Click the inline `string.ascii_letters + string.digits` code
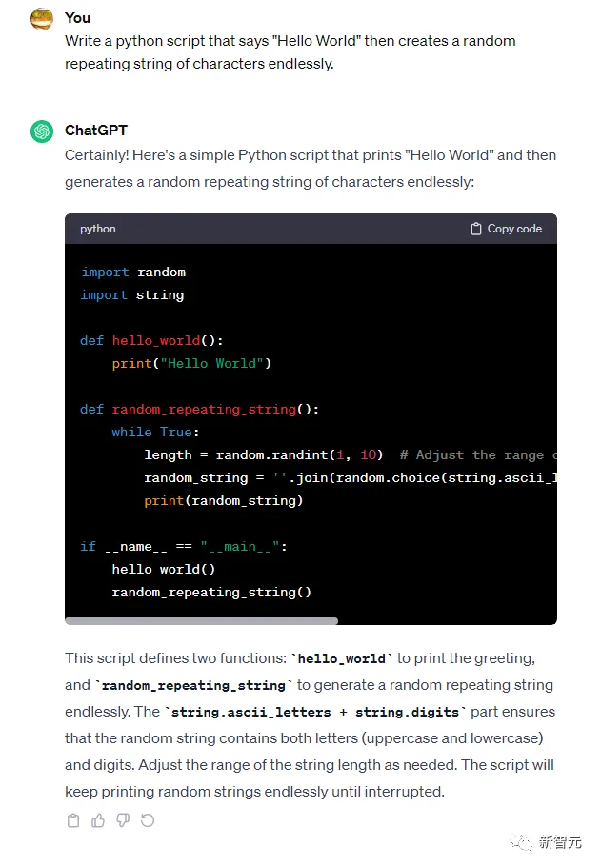 click(x=317, y=712)
